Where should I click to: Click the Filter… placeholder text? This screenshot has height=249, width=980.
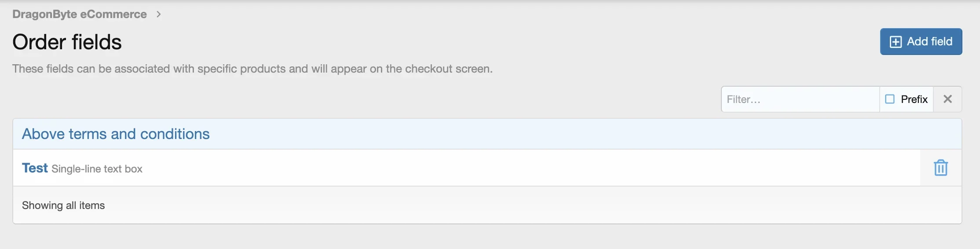coord(743,99)
